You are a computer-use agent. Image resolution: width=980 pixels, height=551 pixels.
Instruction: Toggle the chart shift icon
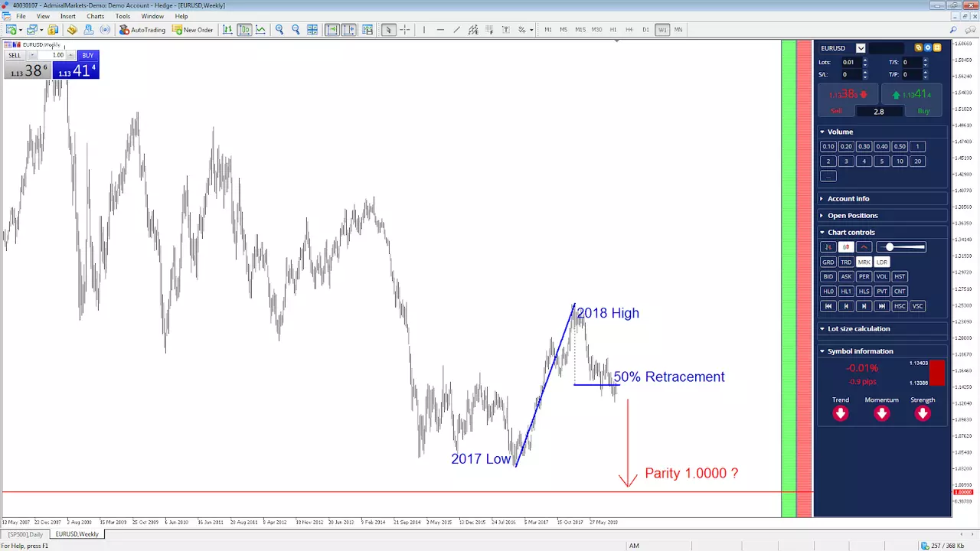(348, 30)
